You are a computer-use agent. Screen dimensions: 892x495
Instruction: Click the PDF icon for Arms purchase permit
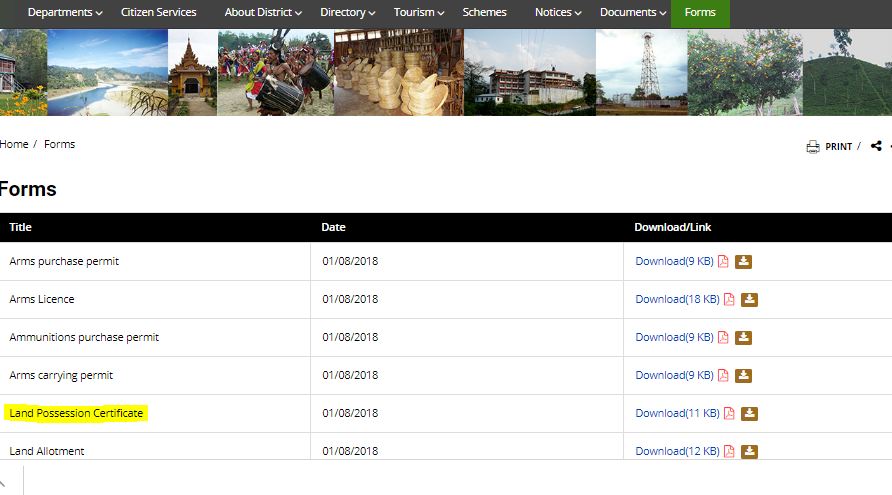coord(723,262)
